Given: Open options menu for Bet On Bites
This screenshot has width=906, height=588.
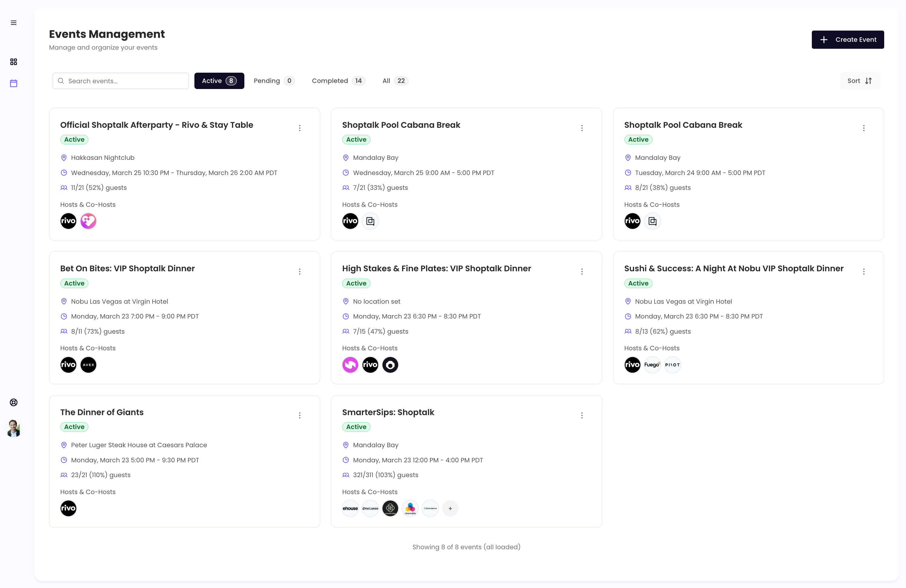Looking at the screenshot, I should click(x=300, y=271).
